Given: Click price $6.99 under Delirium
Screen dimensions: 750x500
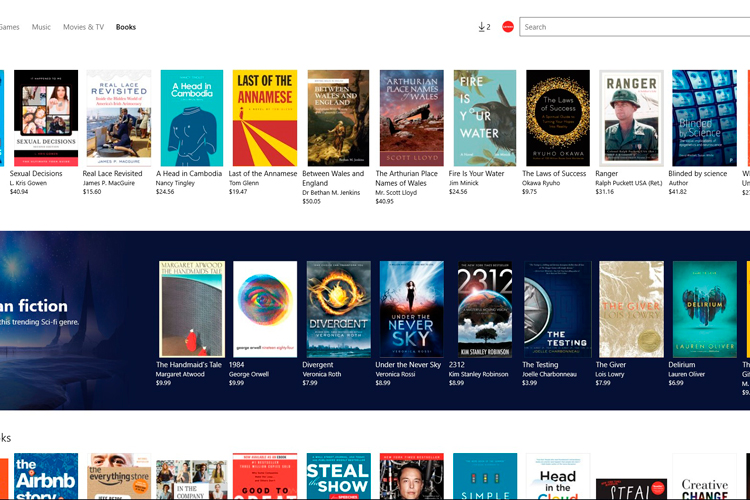Looking at the screenshot, I should (676, 383).
